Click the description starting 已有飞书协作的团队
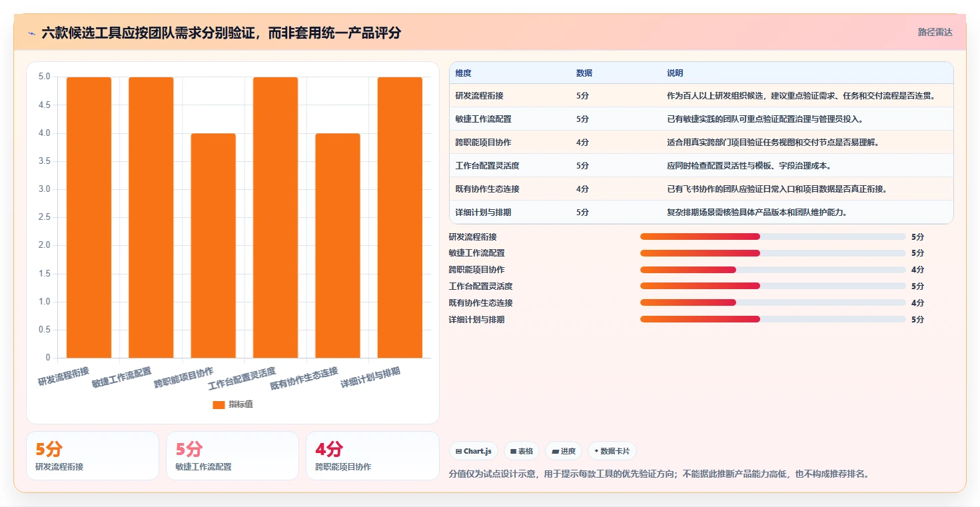Image resolution: width=980 pixels, height=507 pixels. pos(777,189)
